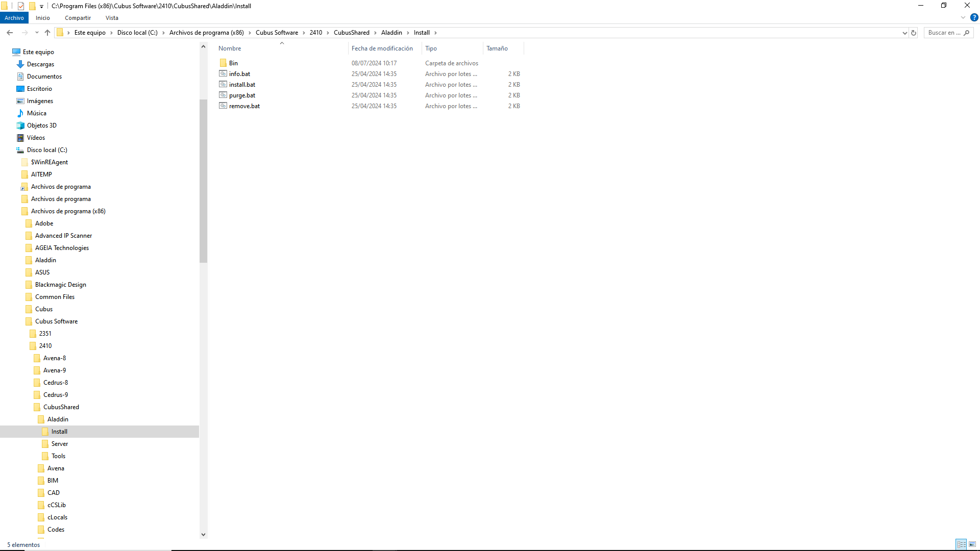This screenshot has height=551, width=980.
Task: Open address bar history dropdown
Action: tap(905, 33)
